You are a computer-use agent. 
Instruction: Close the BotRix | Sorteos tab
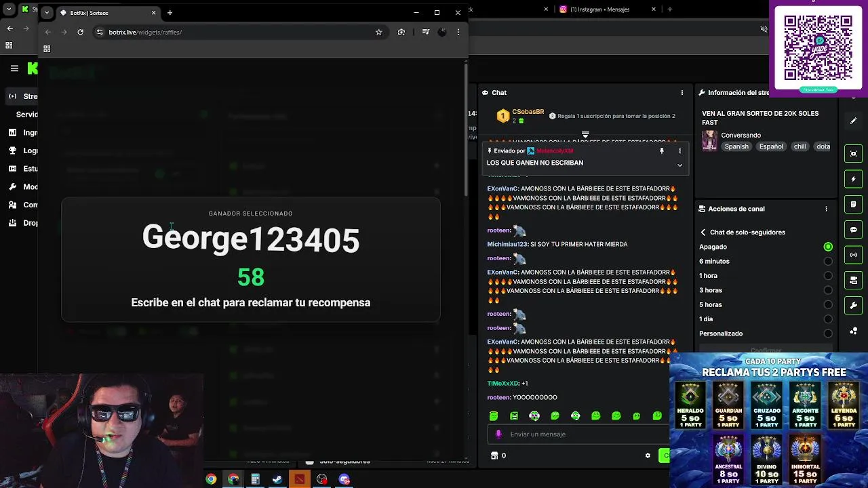click(153, 13)
